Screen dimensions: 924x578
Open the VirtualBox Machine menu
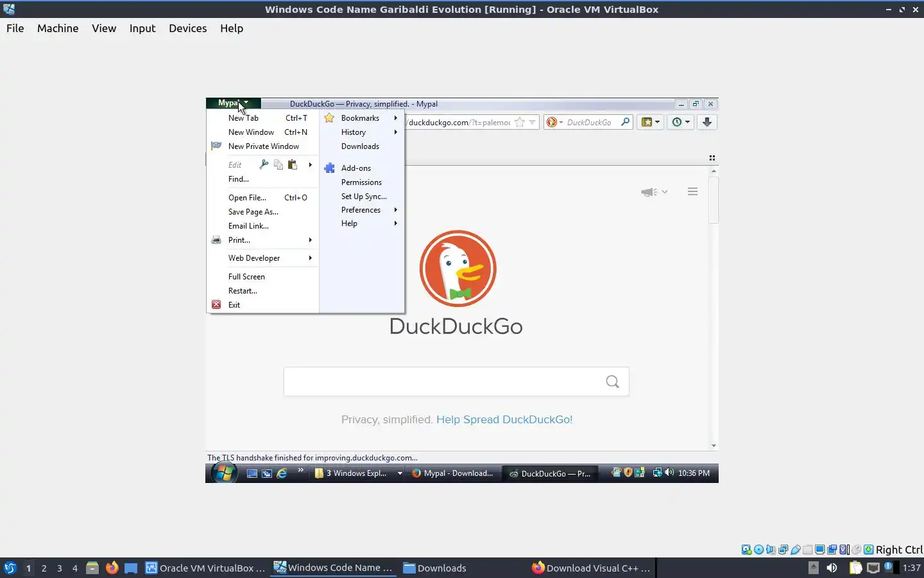(58, 28)
